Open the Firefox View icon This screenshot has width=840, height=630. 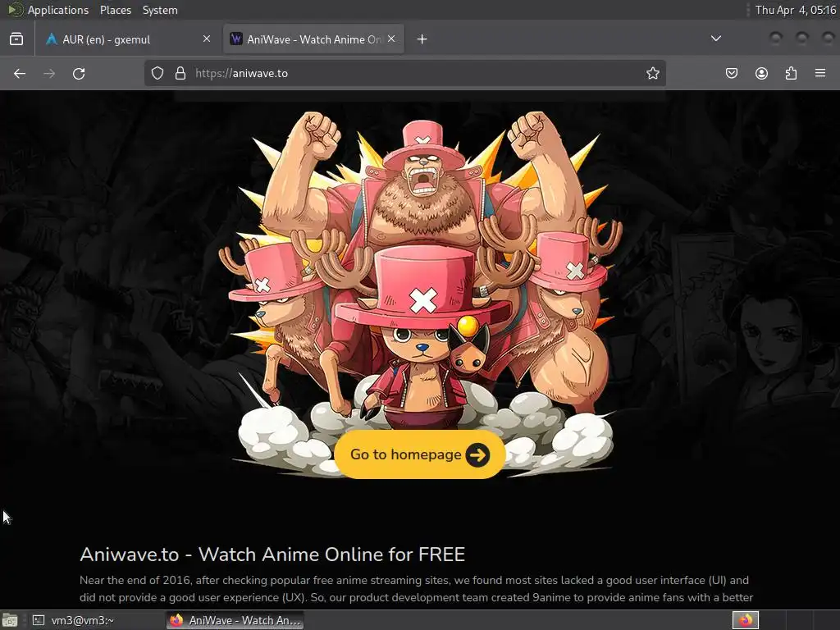tap(16, 39)
